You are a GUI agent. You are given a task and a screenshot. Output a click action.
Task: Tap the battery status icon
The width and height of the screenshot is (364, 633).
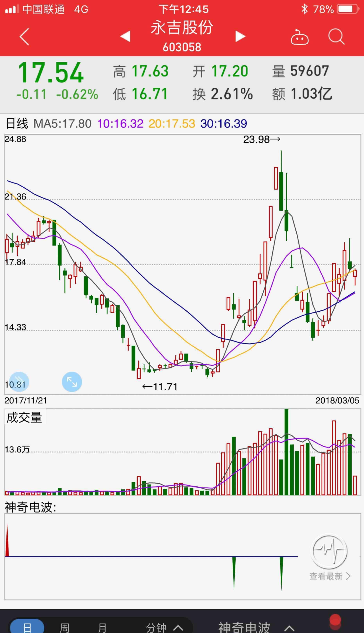(x=348, y=9)
